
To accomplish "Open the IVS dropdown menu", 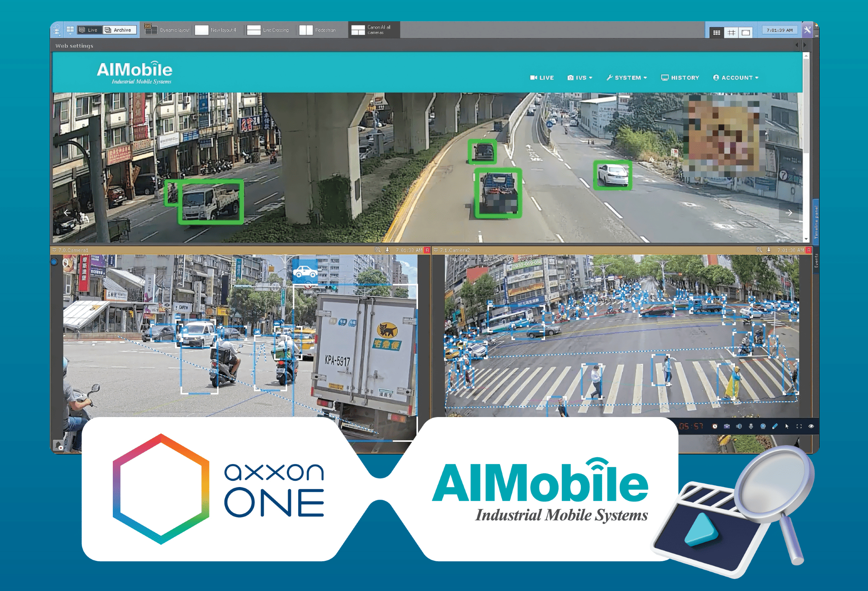I will (x=580, y=78).
